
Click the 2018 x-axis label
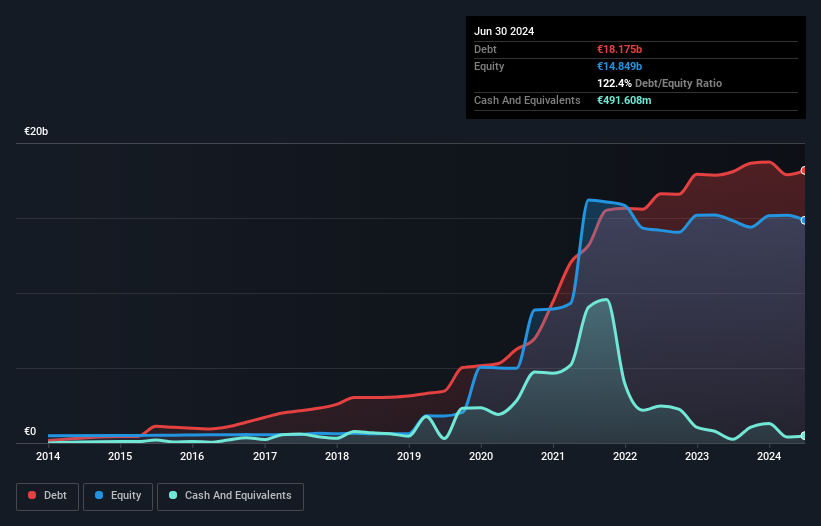337,456
